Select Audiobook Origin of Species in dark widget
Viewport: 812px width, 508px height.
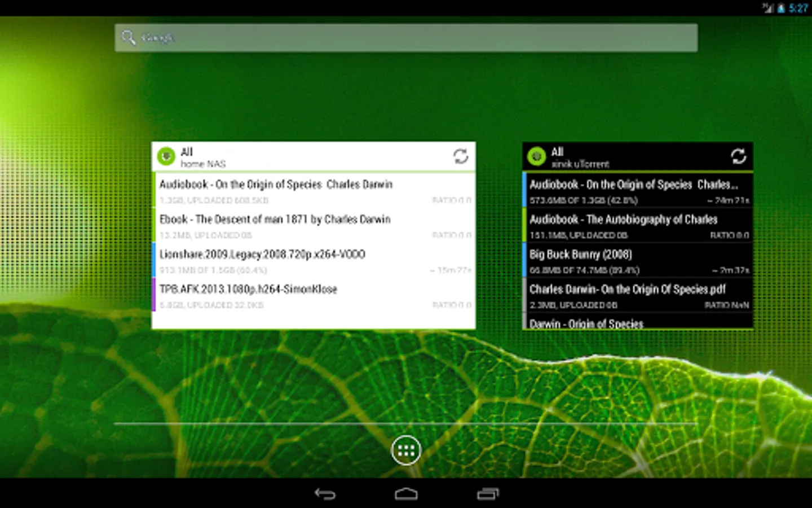638,191
